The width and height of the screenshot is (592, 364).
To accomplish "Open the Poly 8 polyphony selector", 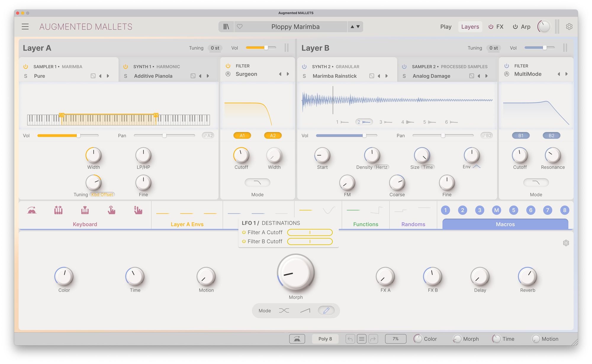I will click(325, 339).
